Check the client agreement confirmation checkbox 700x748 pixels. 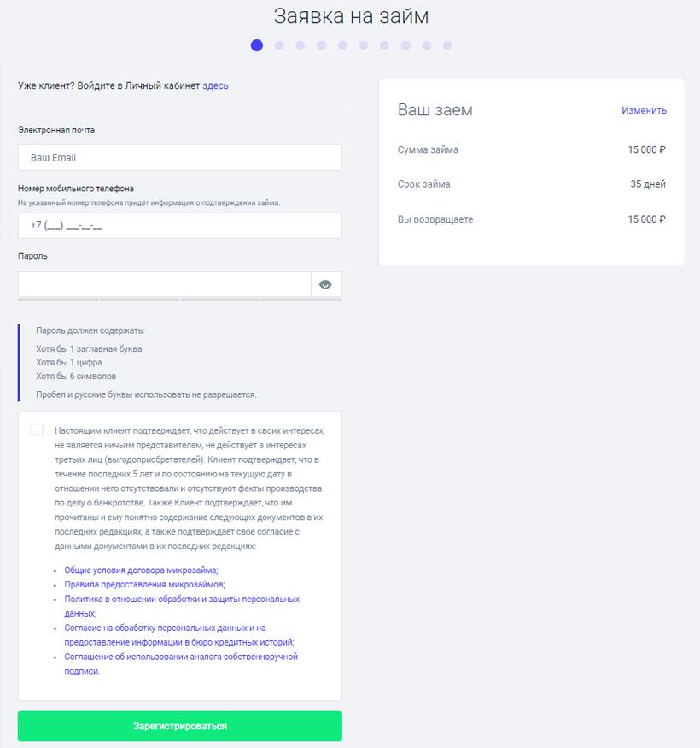(38, 430)
